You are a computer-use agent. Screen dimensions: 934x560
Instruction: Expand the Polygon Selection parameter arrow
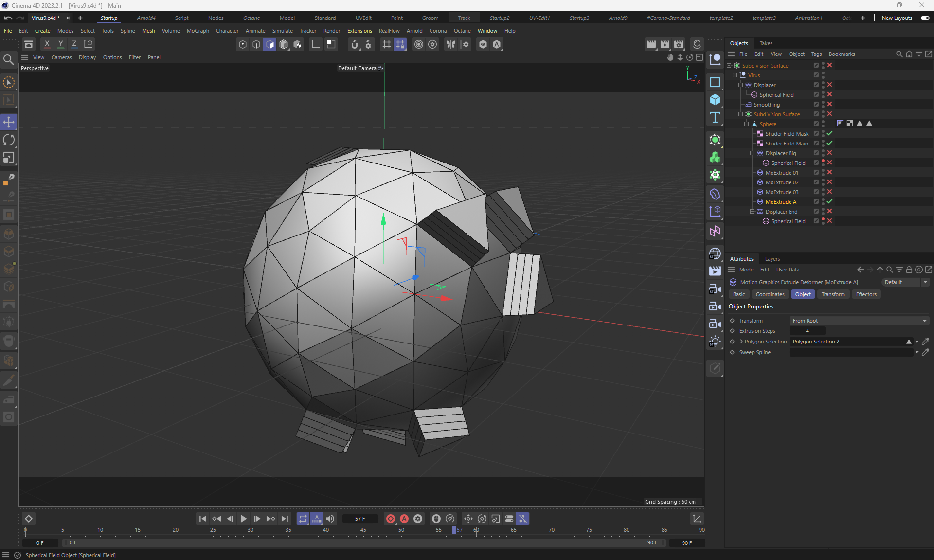point(741,342)
